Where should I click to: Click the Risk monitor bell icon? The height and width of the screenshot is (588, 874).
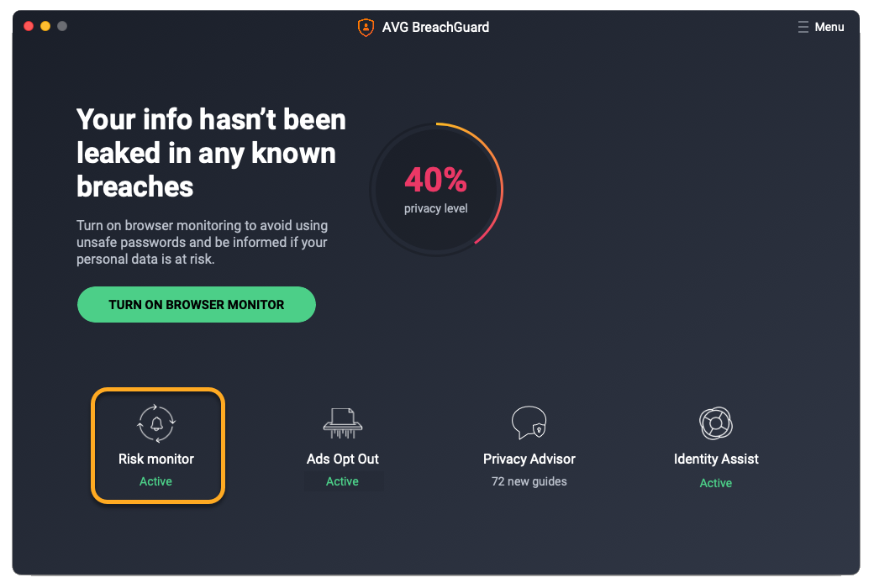click(x=156, y=423)
